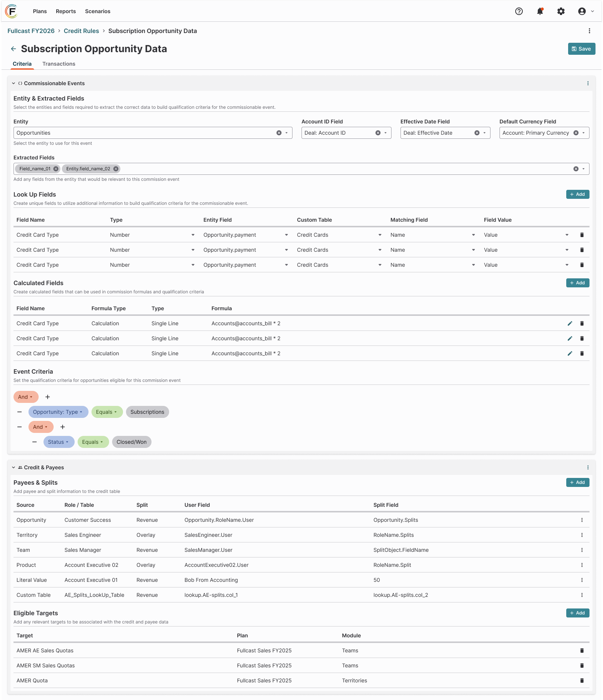Edit the first Calculated Fields row

(x=570, y=323)
